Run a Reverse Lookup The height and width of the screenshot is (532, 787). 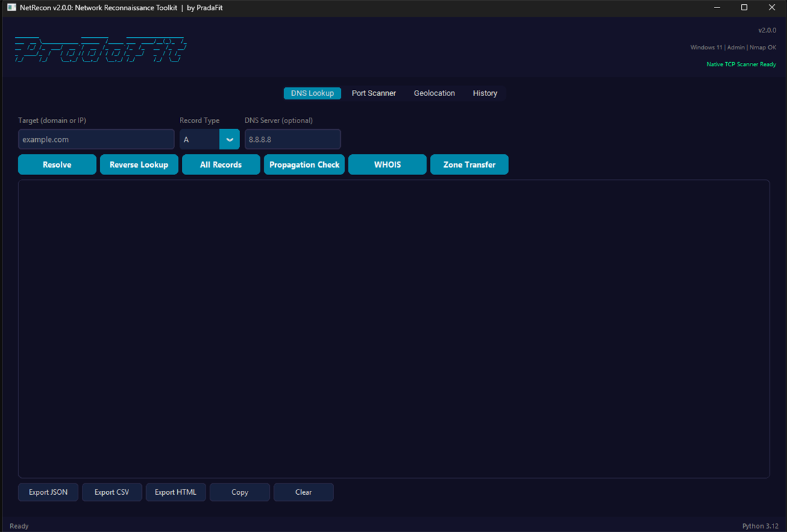point(139,165)
